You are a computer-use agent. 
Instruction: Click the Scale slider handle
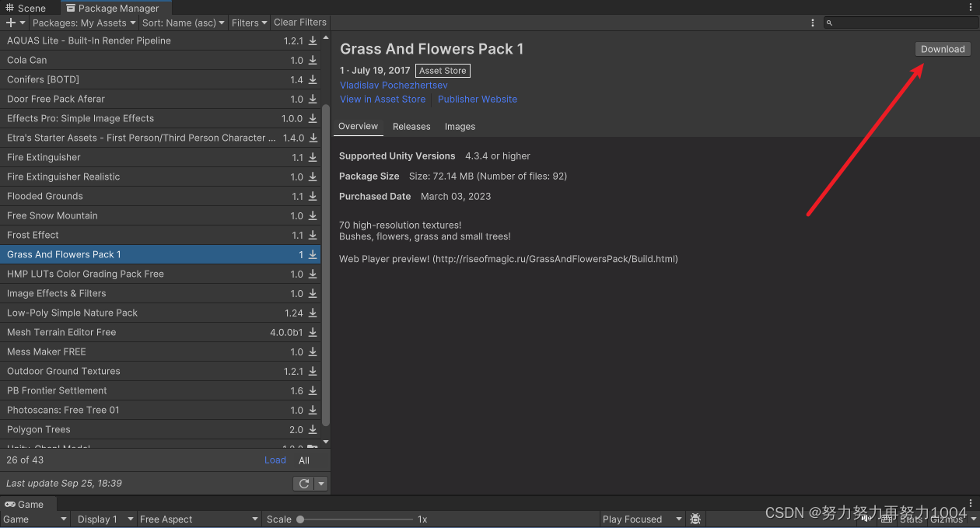pos(300,519)
